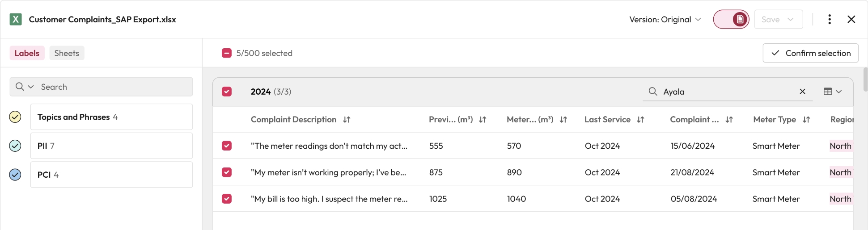
Task: Select the Labels tab
Action: [x=27, y=53]
